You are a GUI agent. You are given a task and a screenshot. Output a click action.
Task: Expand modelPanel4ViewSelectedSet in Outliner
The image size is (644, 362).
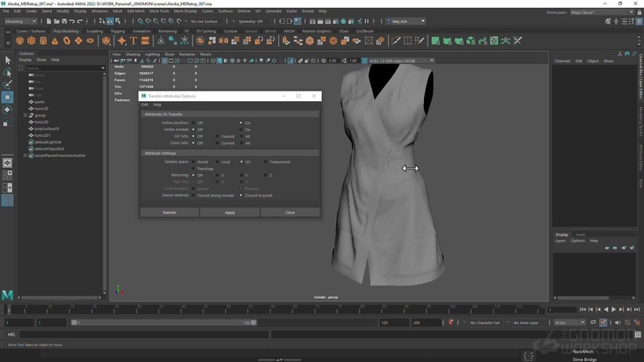click(x=26, y=156)
